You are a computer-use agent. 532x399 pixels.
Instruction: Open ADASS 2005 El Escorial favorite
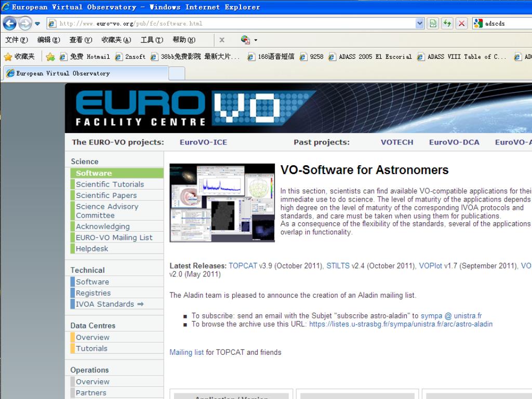click(x=370, y=57)
